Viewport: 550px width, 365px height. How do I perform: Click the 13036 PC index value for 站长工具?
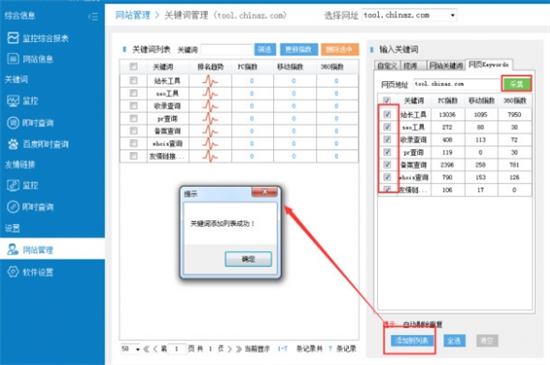click(447, 115)
